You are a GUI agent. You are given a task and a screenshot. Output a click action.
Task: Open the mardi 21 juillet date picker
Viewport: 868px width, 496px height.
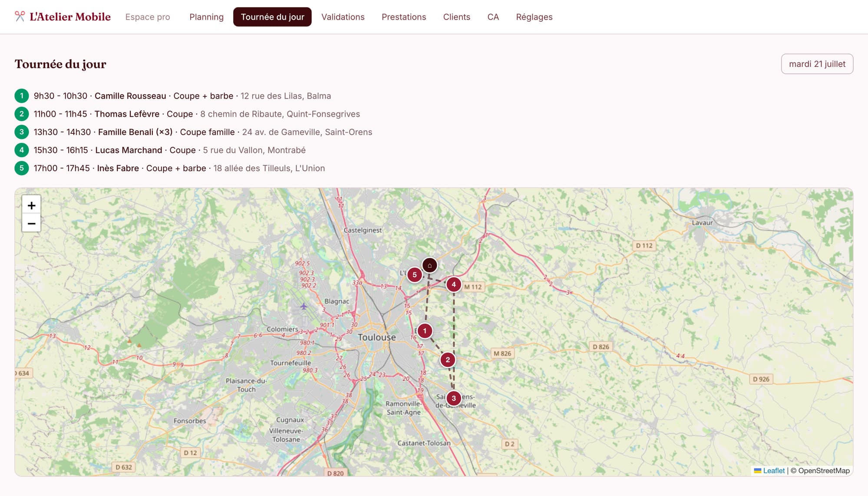point(817,64)
